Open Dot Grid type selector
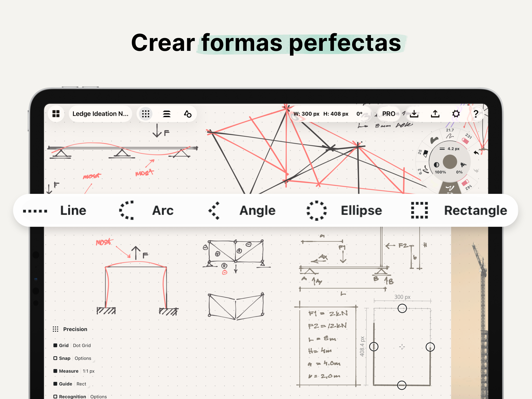This screenshot has width=532, height=399. point(82,345)
